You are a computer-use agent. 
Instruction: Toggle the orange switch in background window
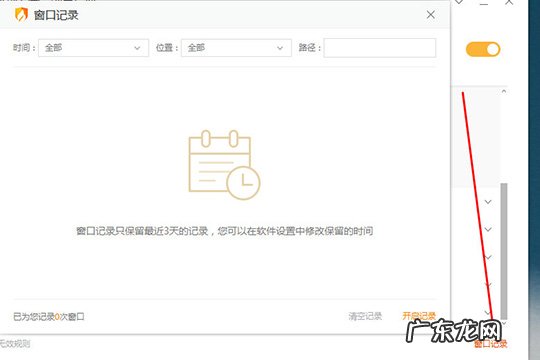pos(483,49)
